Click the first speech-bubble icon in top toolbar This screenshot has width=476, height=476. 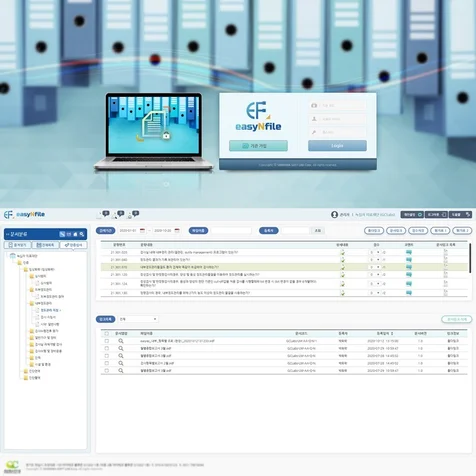(x=106, y=214)
